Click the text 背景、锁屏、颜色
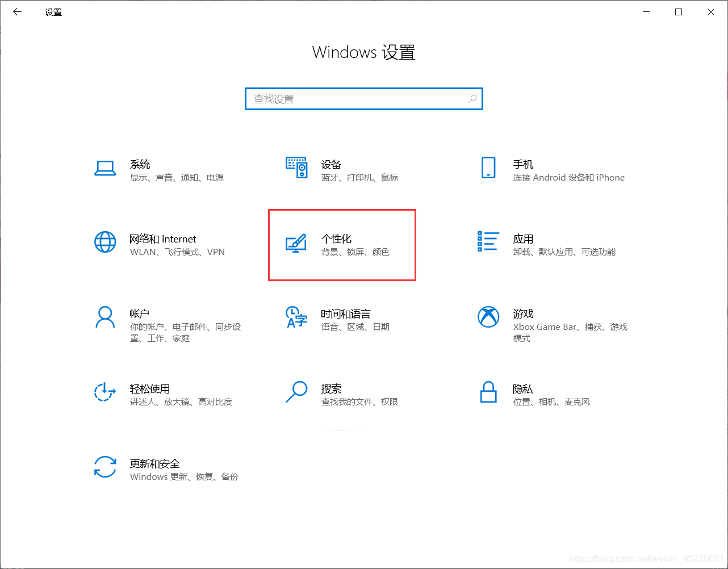 pos(355,252)
